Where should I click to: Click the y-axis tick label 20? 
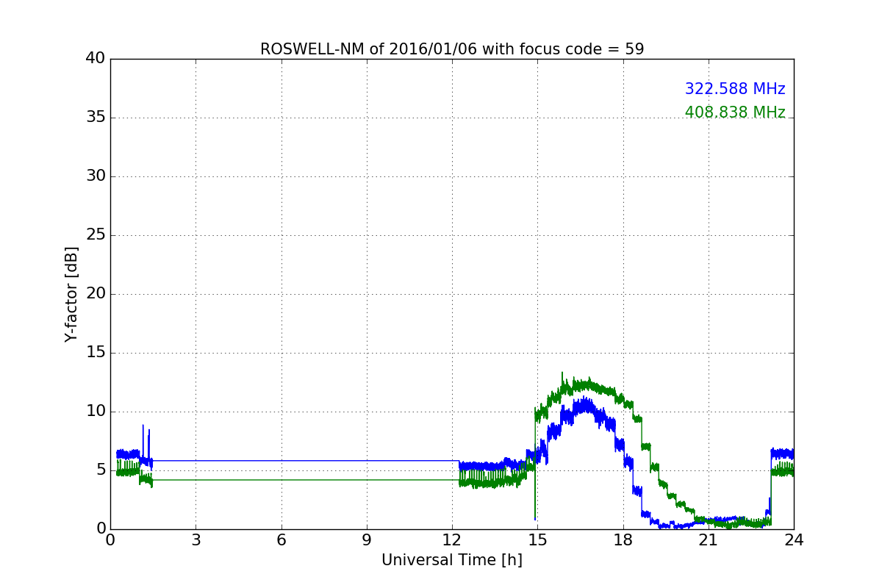click(96, 294)
